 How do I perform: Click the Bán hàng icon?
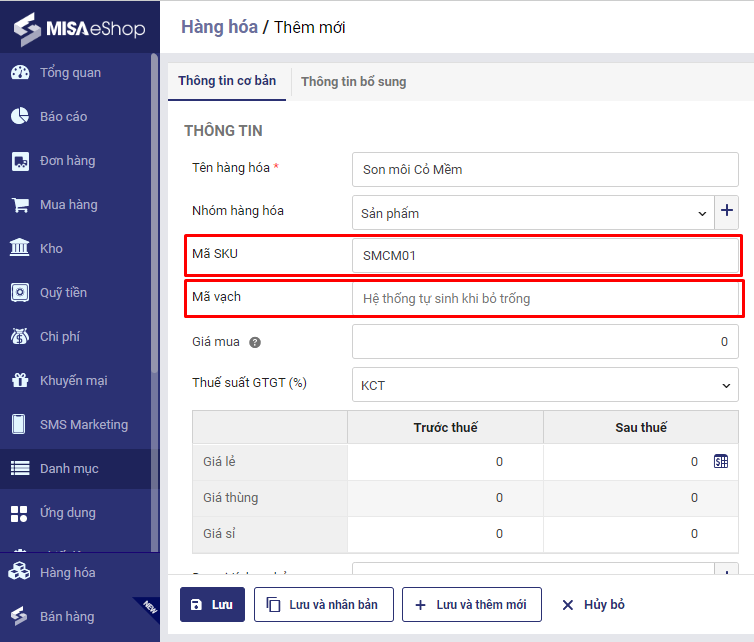(x=19, y=616)
